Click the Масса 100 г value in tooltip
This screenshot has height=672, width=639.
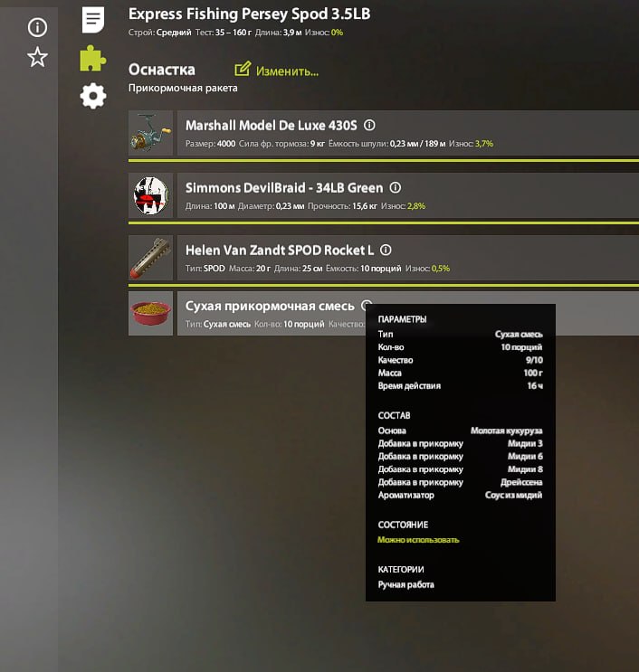(x=533, y=374)
